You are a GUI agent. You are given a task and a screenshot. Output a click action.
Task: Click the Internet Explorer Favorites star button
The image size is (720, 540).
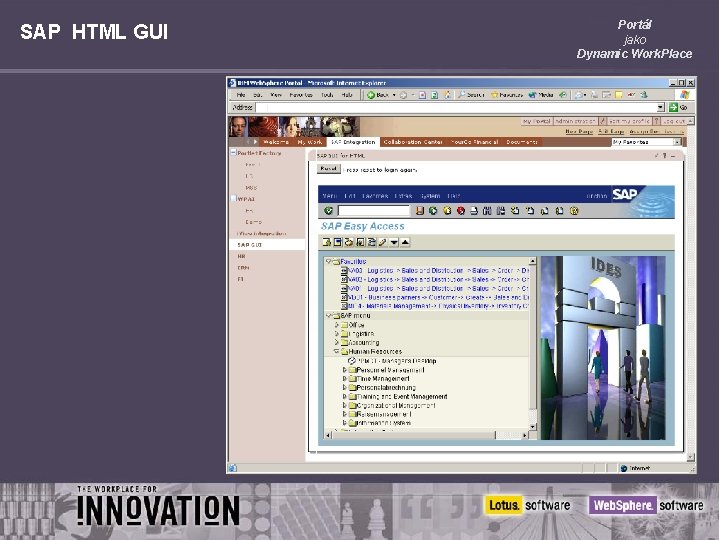[x=507, y=95]
